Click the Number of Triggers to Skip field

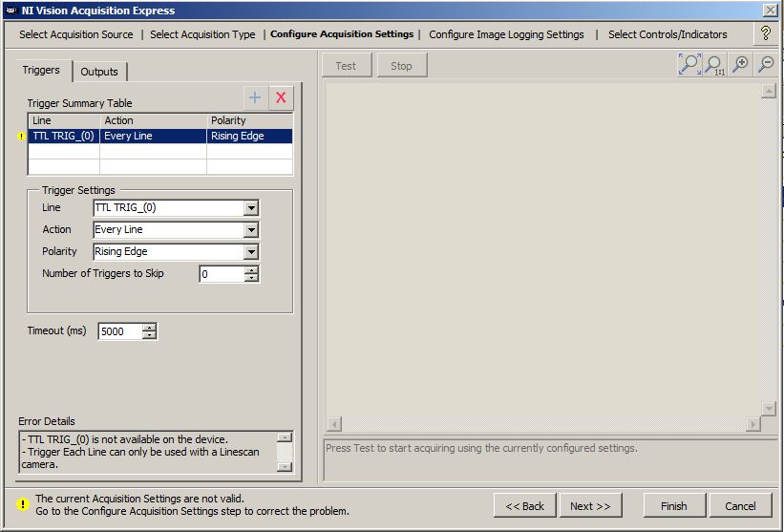(x=222, y=274)
